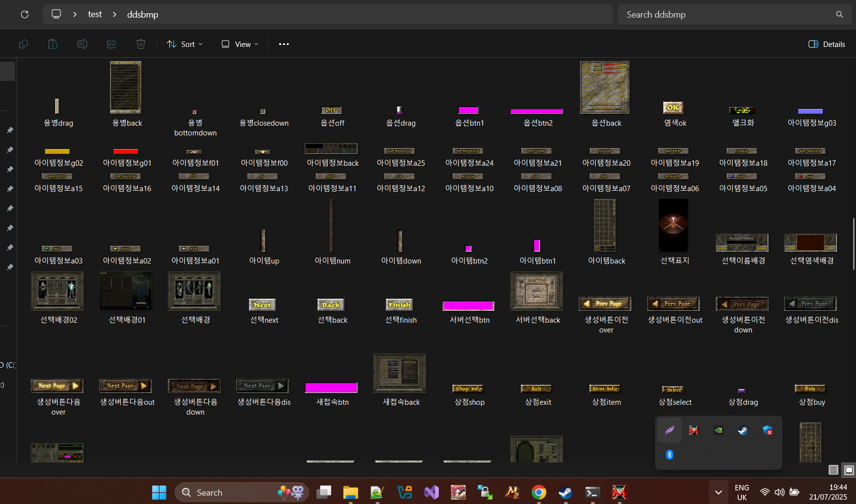Go to the test folder breadcrumb
This screenshot has height=504, width=856.
tap(95, 14)
